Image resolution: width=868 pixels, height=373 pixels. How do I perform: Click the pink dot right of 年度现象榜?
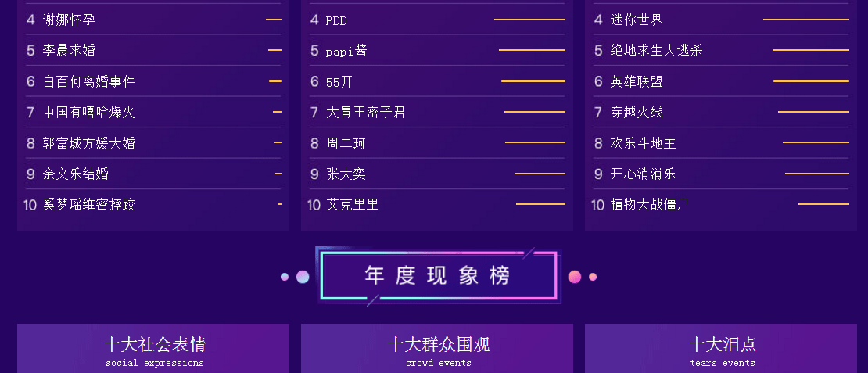point(575,277)
